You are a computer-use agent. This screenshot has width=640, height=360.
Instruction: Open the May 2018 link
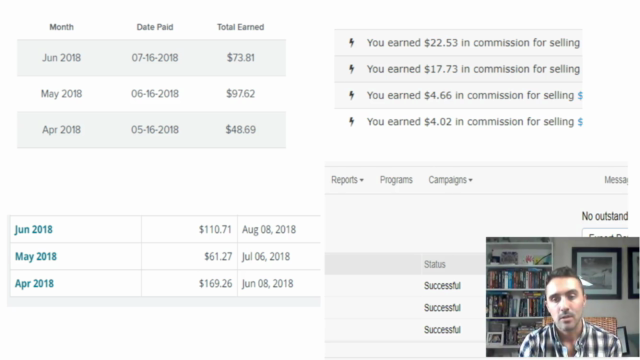click(36, 256)
